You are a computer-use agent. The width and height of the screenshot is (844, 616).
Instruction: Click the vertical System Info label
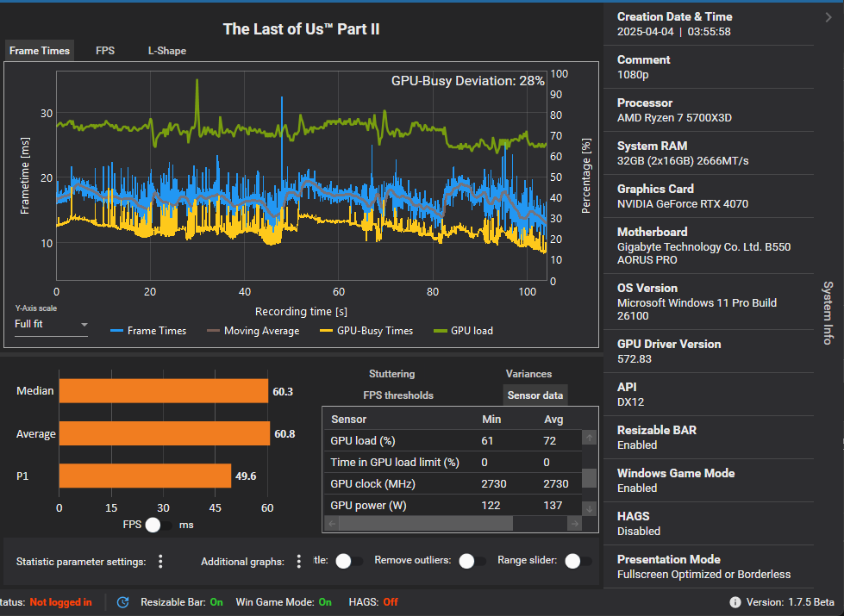pyautogui.click(x=828, y=313)
